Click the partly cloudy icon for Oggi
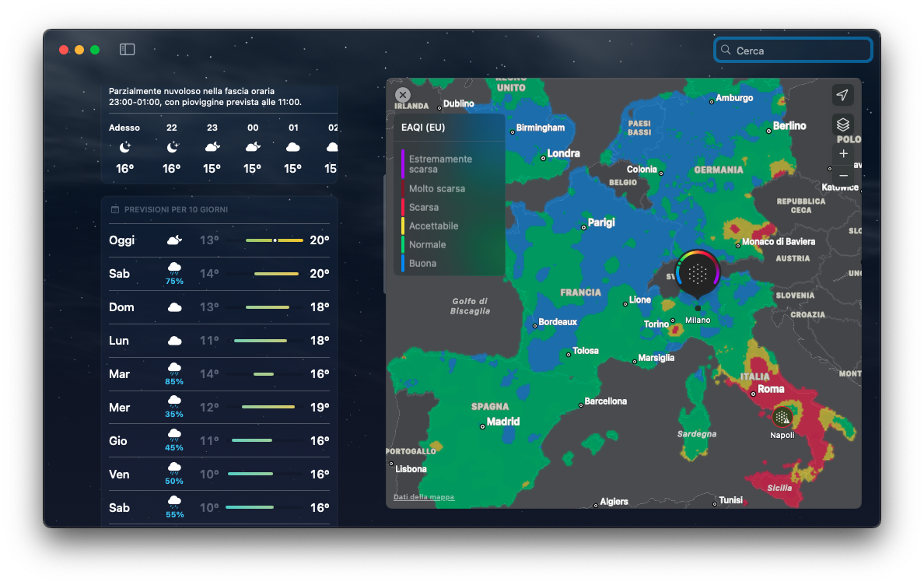Viewport: 924px width, 585px height. [x=174, y=240]
